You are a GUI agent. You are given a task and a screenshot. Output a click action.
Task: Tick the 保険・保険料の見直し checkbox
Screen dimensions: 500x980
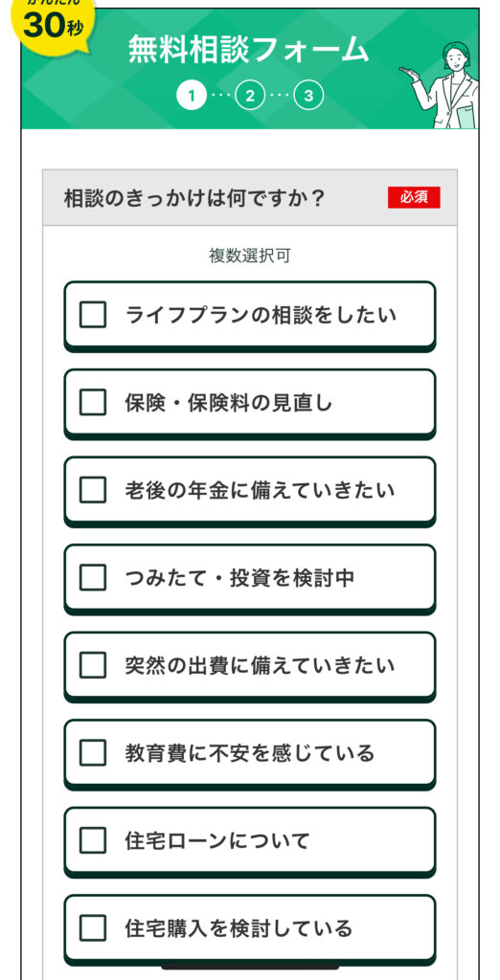93,402
